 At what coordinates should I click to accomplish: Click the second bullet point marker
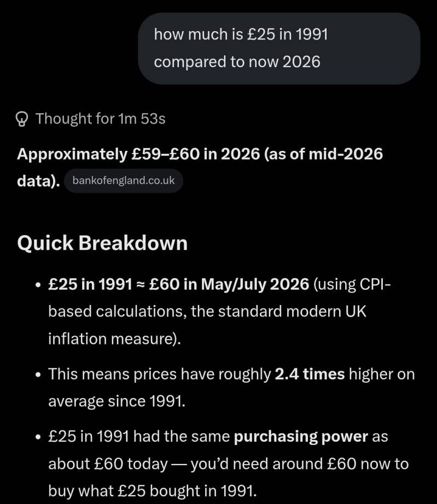(38, 375)
